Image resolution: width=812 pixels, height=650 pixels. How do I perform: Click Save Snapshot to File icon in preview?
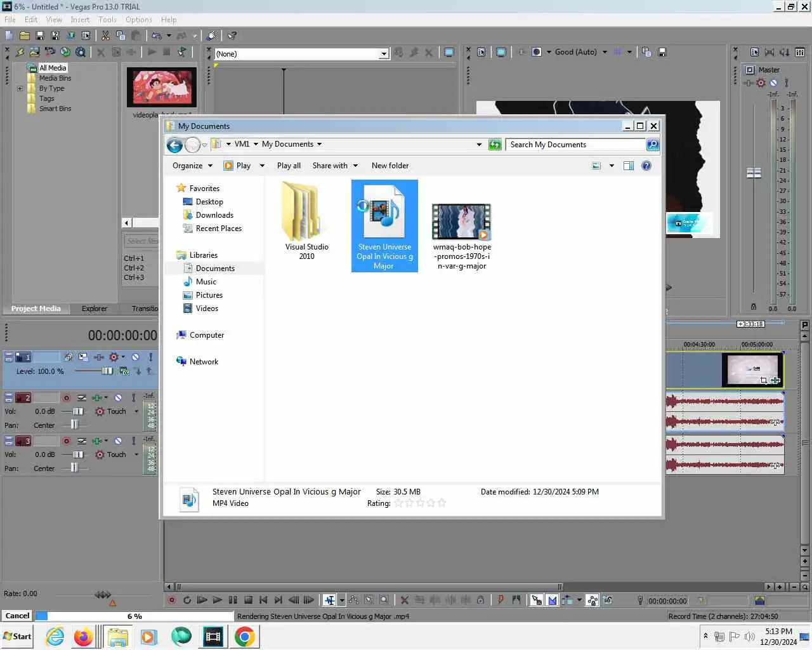[x=662, y=52]
